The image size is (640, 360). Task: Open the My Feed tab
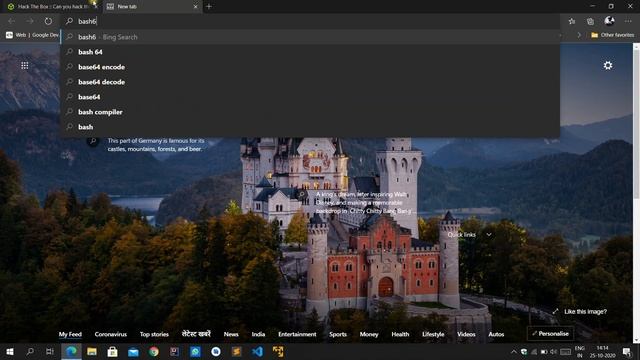click(x=70, y=334)
